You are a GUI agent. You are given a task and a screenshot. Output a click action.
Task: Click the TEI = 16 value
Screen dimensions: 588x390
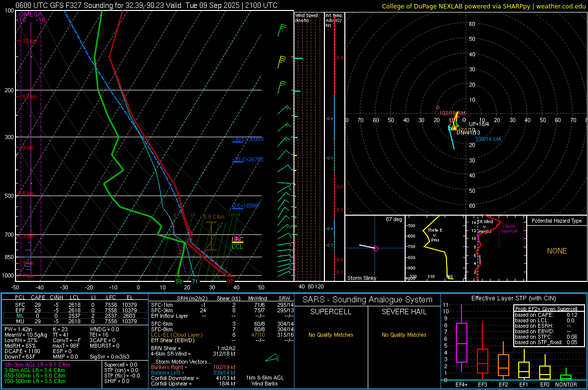point(99,335)
